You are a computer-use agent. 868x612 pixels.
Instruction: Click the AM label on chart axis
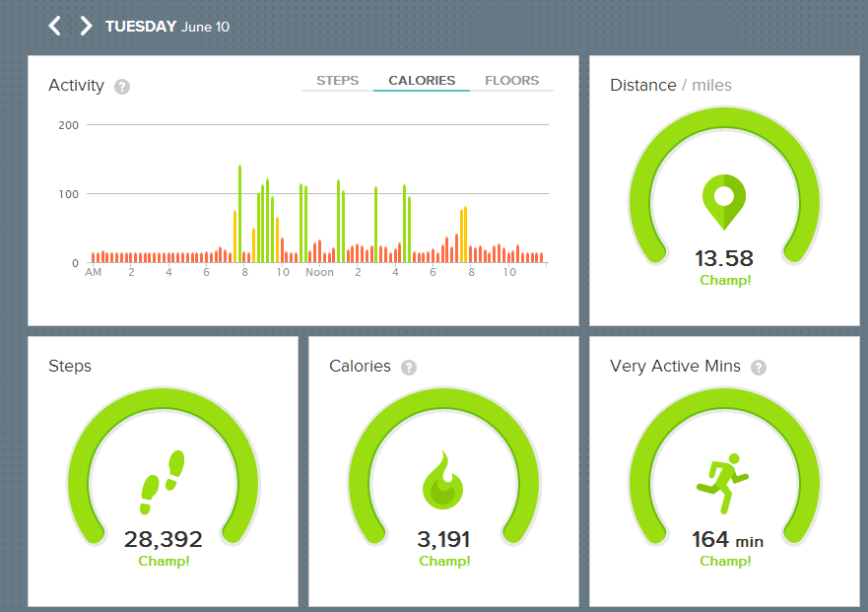pos(93,272)
